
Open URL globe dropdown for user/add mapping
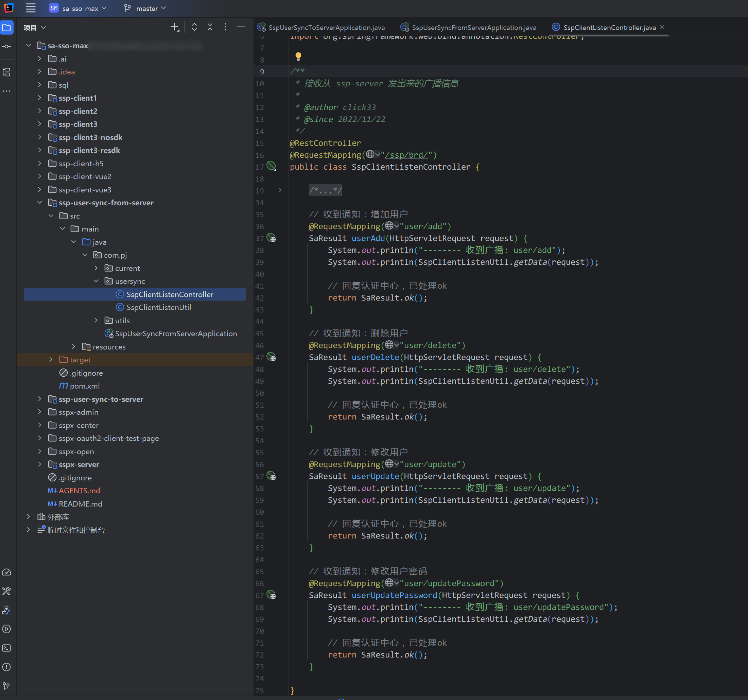(392, 226)
